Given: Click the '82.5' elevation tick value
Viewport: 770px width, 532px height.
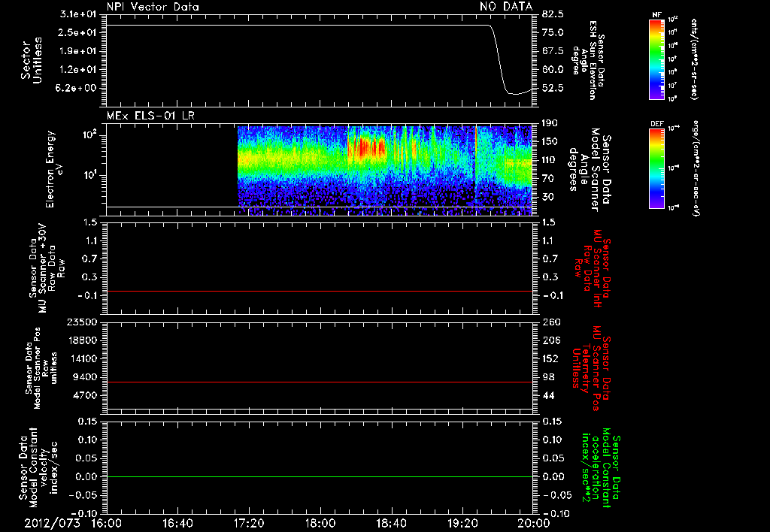Looking at the screenshot, I should tap(553, 14).
